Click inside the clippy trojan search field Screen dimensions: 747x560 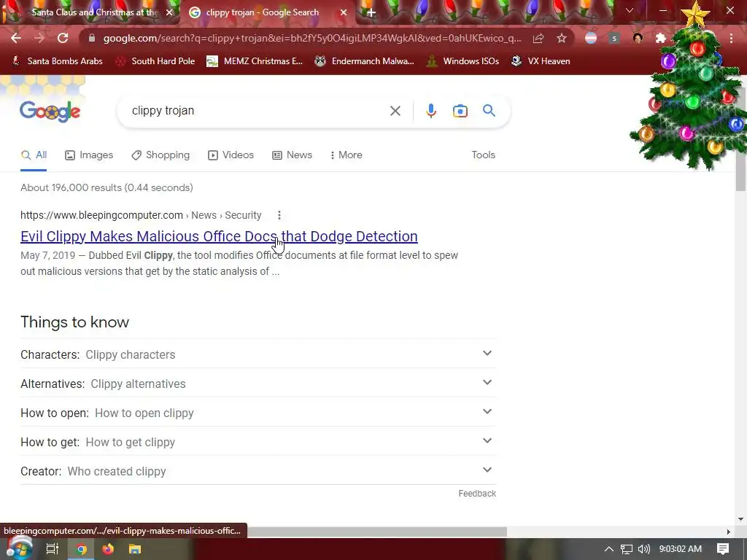(x=258, y=111)
